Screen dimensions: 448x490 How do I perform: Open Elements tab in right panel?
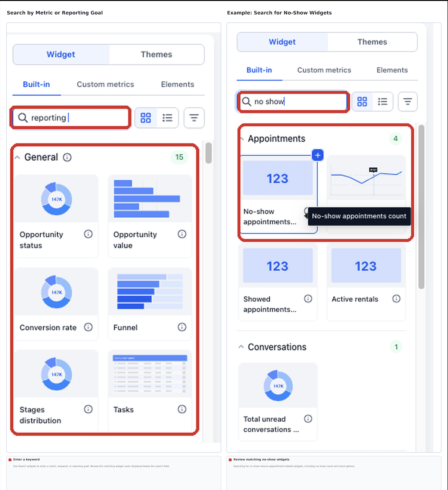point(392,70)
